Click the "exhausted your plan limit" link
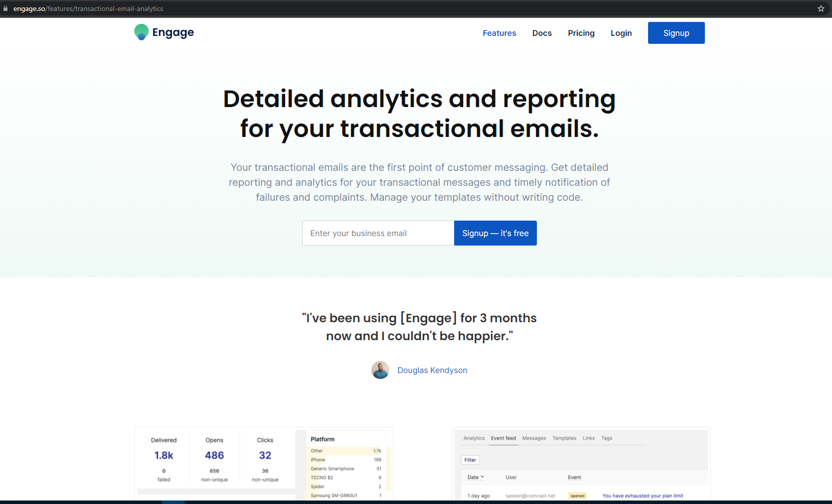 coord(642,496)
